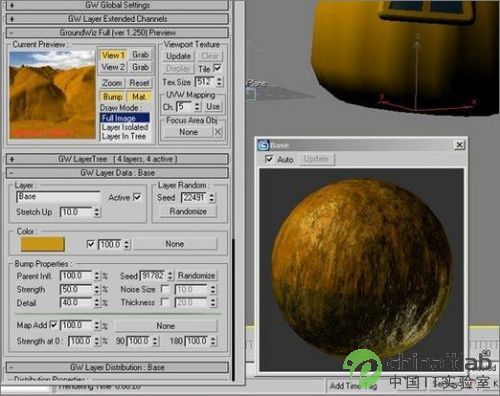Collapse the GroundWiz Full Preview rollout

click(x=117, y=32)
